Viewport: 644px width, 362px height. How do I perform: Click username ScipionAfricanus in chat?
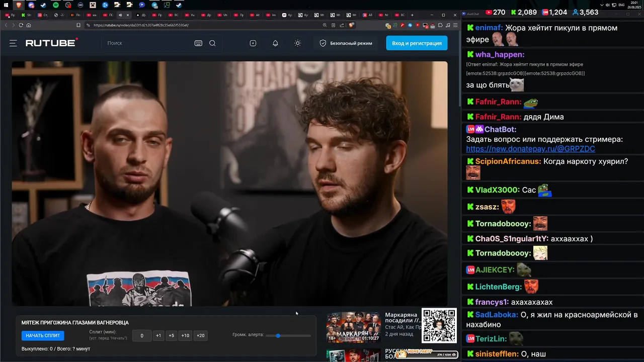coord(508,161)
